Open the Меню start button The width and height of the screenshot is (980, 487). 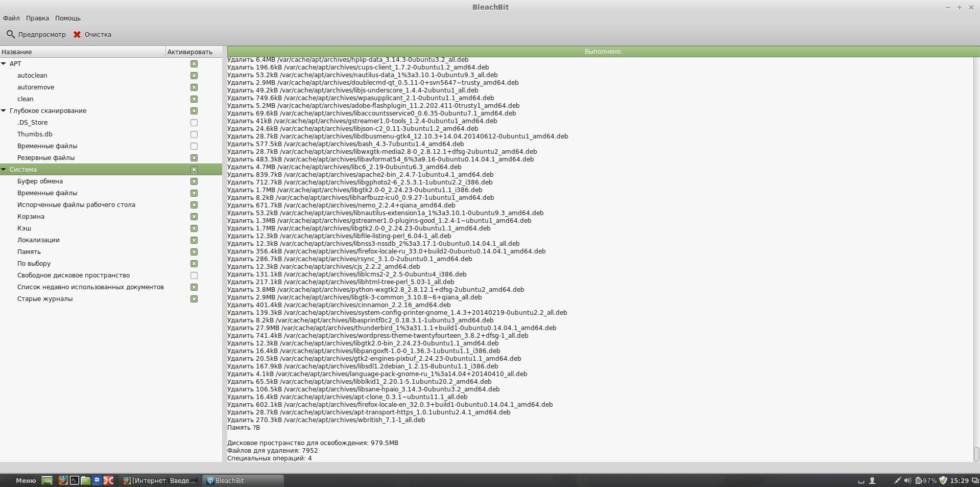pos(26,480)
